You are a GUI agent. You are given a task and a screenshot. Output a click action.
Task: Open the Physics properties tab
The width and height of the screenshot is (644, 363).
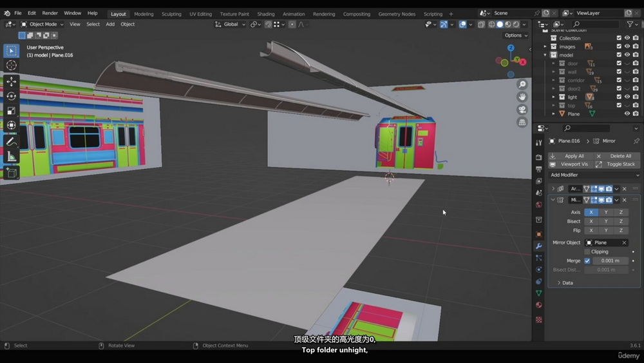pos(539,270)
